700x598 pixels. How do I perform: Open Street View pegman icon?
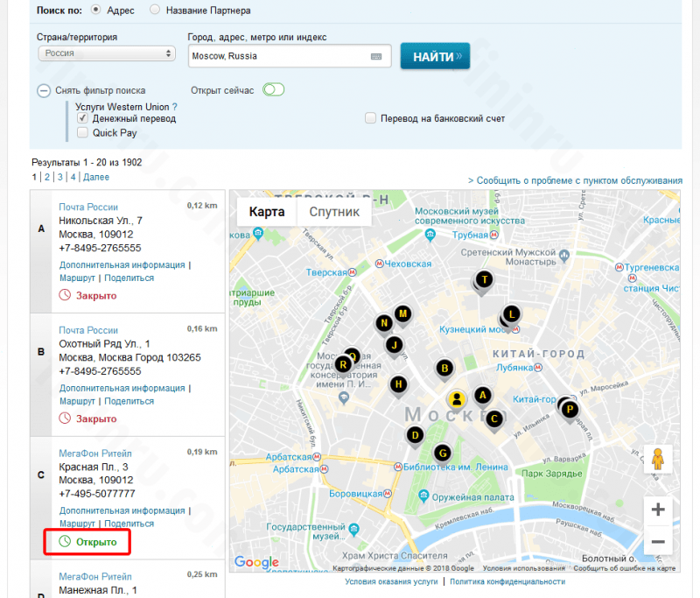(x=658, y=459)
